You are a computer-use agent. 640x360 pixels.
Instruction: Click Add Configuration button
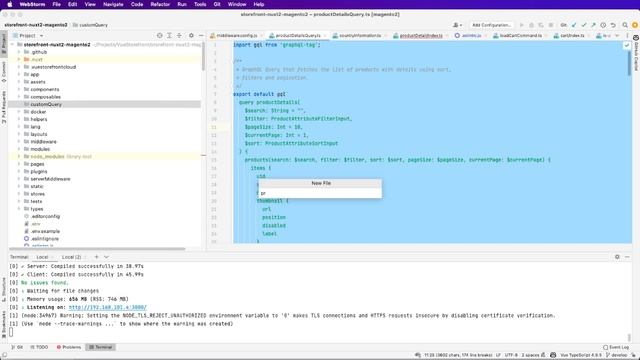pyautogui.click(x=491, y=25)
